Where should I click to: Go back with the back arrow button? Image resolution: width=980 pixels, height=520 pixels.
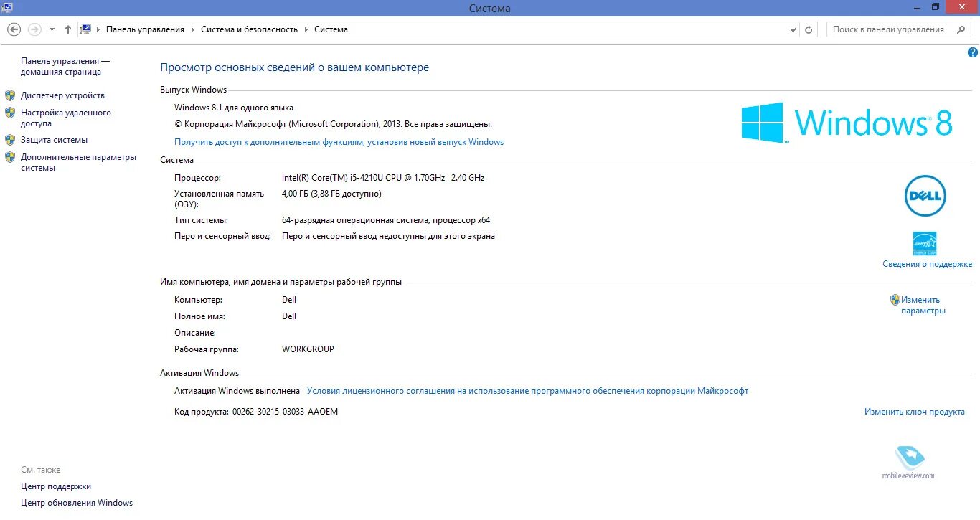tap(14, 29)
